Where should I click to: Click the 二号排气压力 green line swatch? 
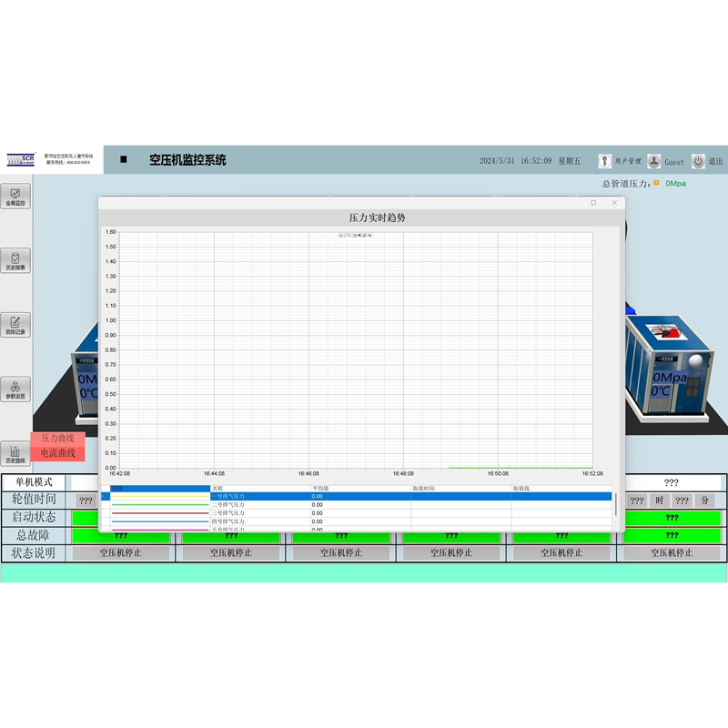point(160,505)
